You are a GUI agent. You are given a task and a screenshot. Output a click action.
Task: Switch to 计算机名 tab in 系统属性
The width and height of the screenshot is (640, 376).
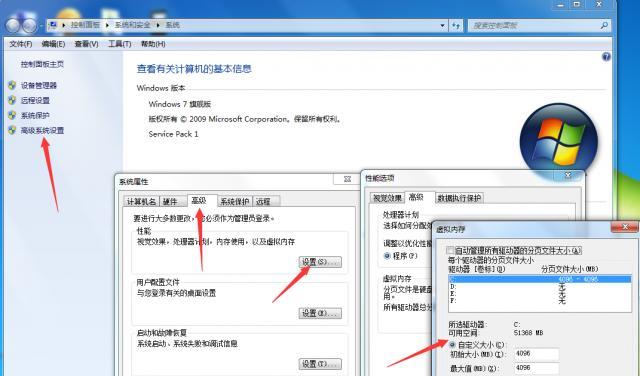coord(141,201)
